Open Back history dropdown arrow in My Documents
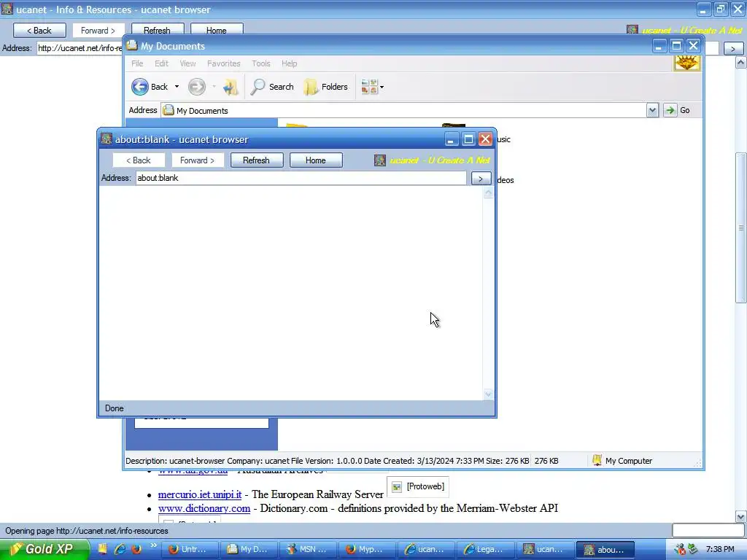This screenshot has width=747, height=560. tap(177, 87)
